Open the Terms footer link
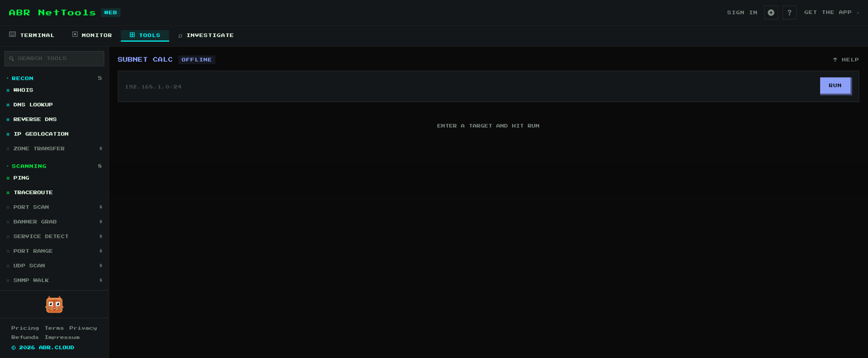Image resolution: width=868 pixels, height=358 pixels. click(54, 328)
